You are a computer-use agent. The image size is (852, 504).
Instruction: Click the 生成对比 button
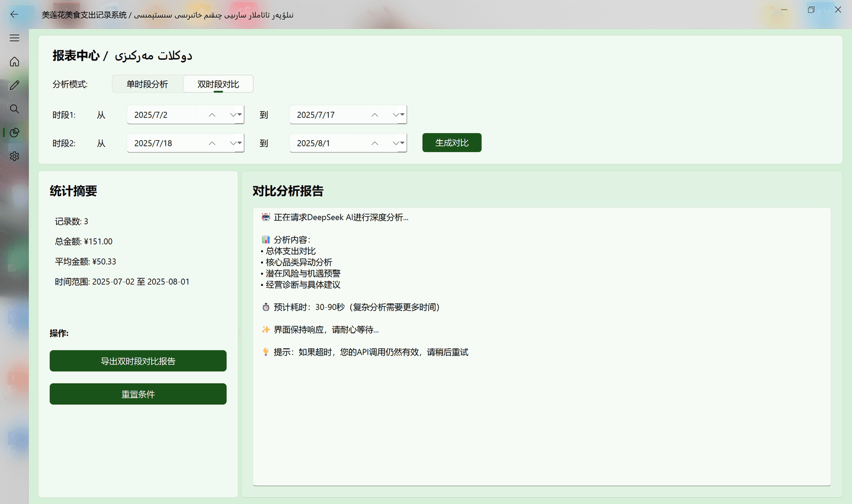(452, 142)
